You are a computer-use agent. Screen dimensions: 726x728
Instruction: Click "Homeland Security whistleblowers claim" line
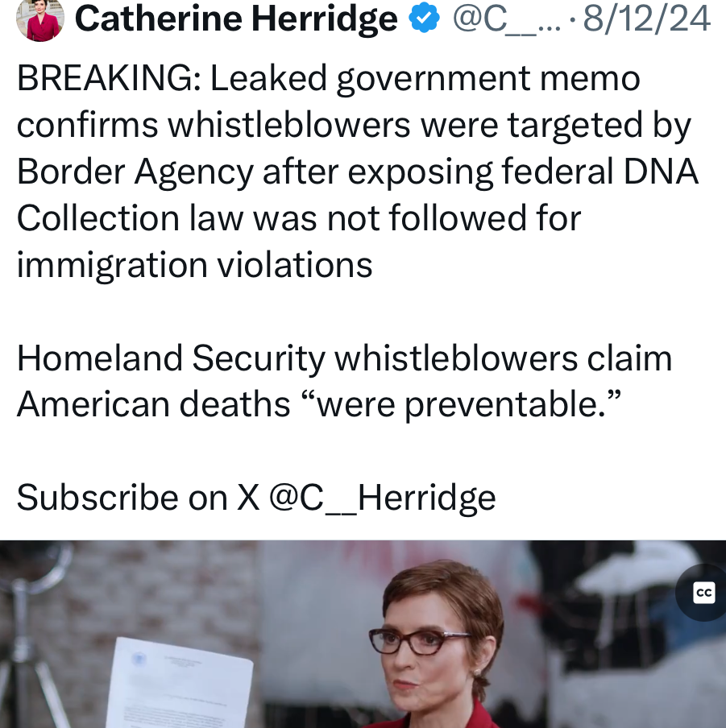(x=344, y=358)
